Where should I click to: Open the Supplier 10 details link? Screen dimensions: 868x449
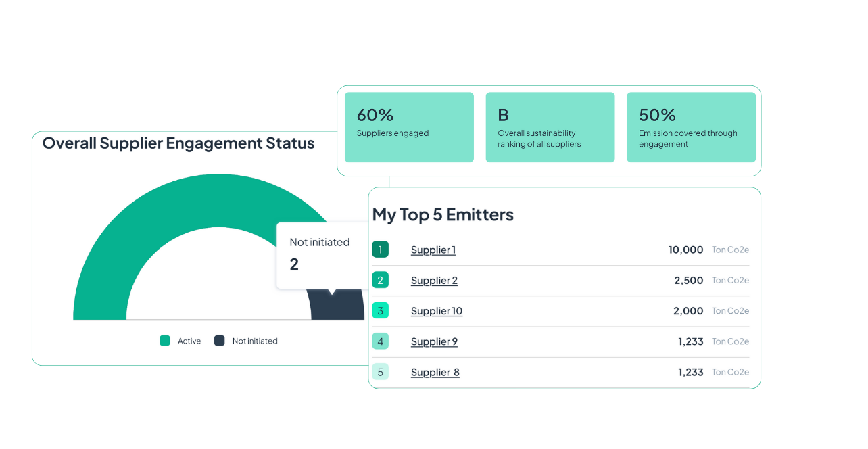[x=436, y=310]
